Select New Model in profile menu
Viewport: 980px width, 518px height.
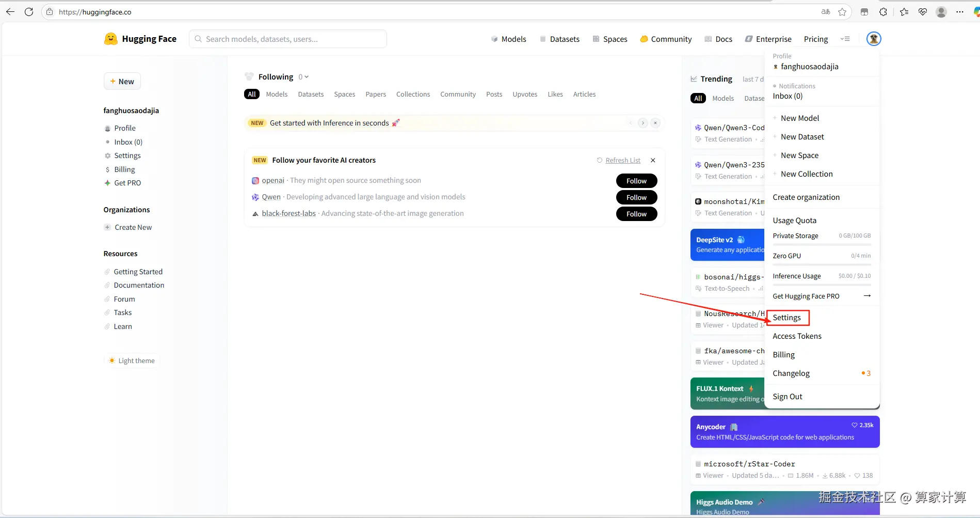pos(800,118)
